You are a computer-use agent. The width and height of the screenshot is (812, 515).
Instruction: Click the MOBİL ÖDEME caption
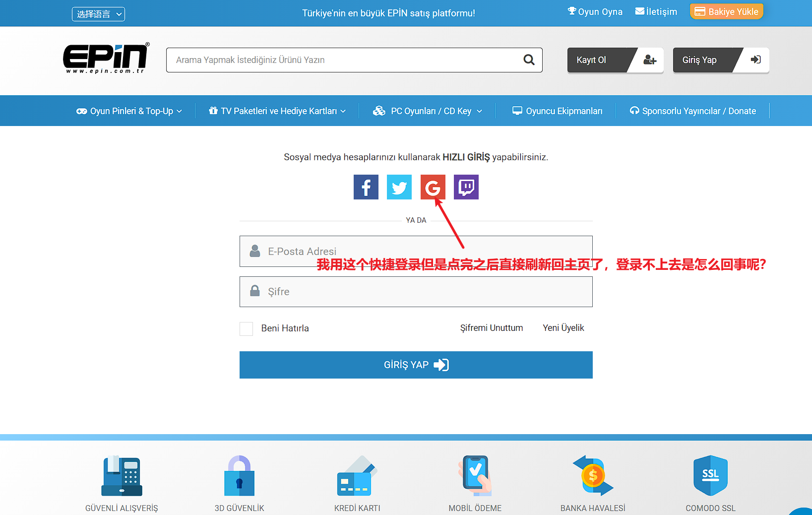pos(475,509)
